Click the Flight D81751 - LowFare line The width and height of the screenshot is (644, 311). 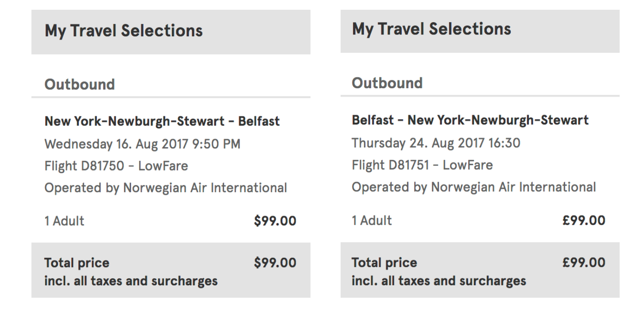point(422,165)
